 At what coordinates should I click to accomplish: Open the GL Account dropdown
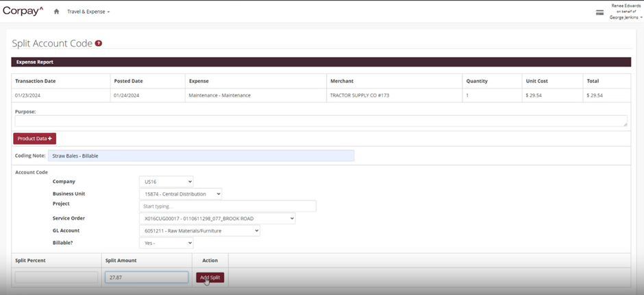click(x=199, y=231)
